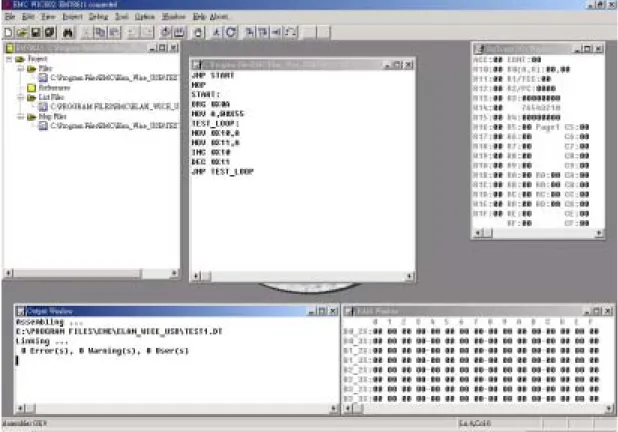
Task: Click Output Window scrollbar left arrow
Action: (x=20, y=409)
